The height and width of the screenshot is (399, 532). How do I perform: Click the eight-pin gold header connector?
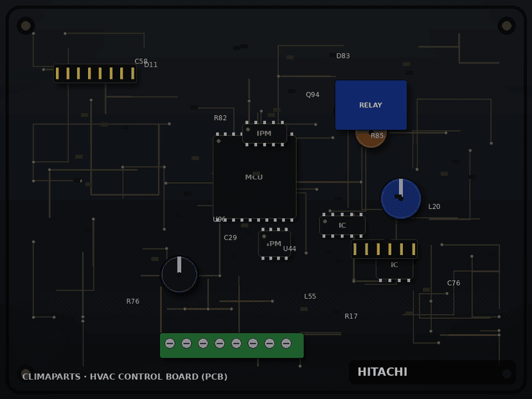click(95, 73)
